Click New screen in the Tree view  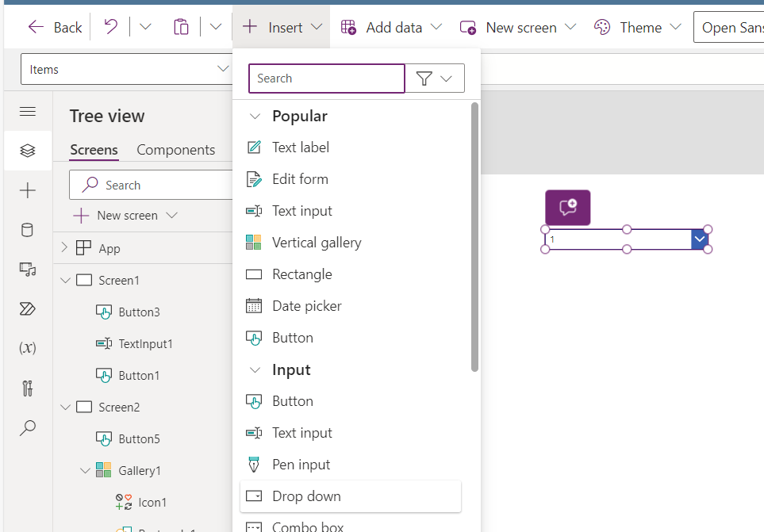(x=125, y=215)
